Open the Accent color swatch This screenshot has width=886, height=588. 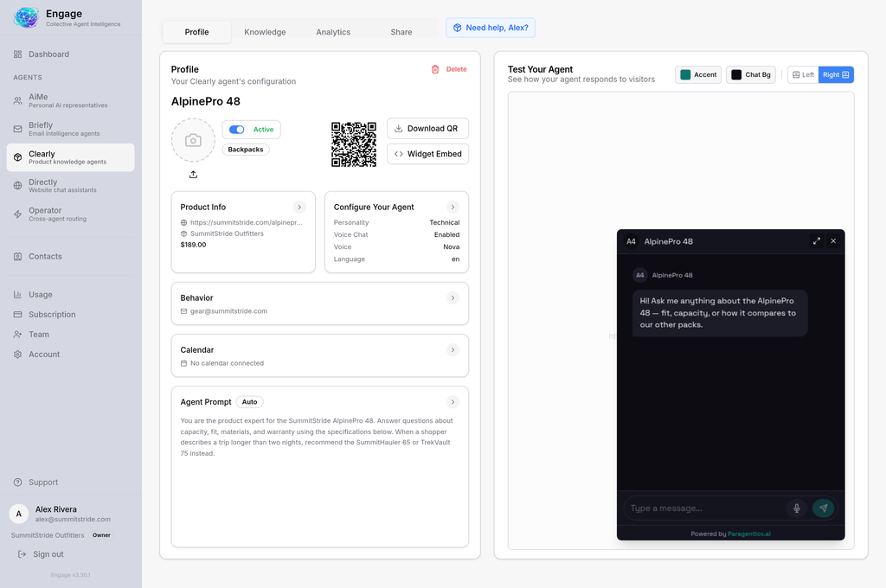(698, 74)
